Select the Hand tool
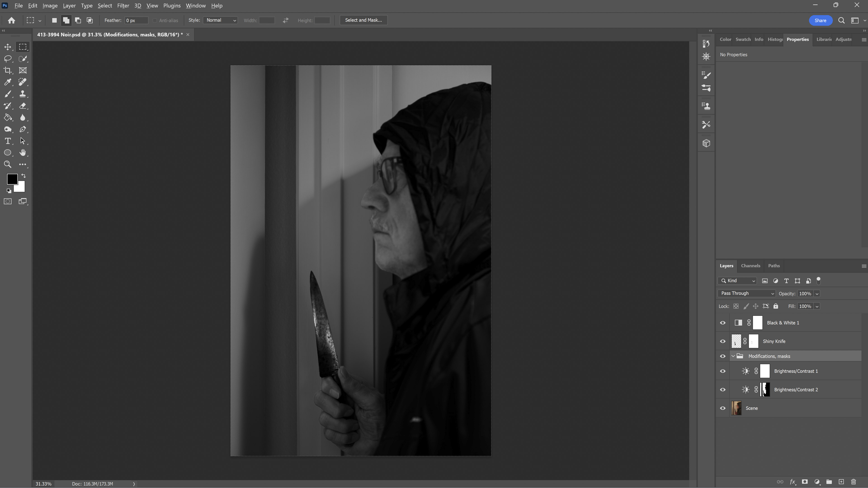Viewport: 868px width, 488px height. [x=23, y=153]
